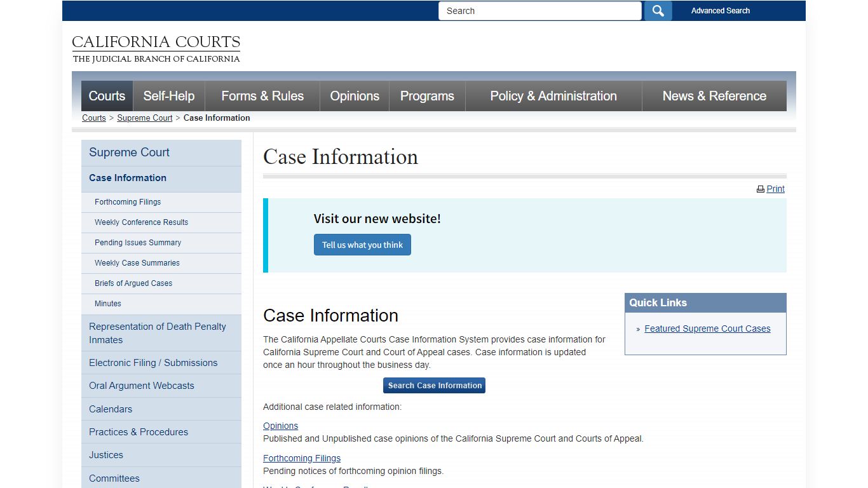Image resolution: width=868 pixels, height=488 pixels.
Task: Open Forthcoming Filings link in page body
Action: tap(302, 458)
